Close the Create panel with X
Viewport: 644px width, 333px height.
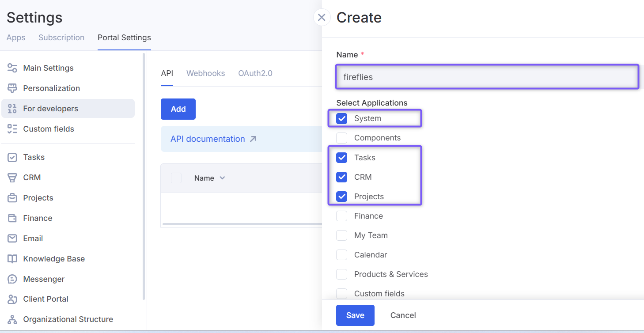tap(322, 17)
